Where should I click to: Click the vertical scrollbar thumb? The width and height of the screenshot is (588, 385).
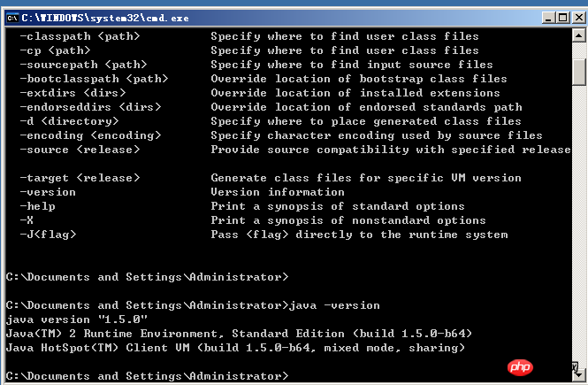click(579, 71)
